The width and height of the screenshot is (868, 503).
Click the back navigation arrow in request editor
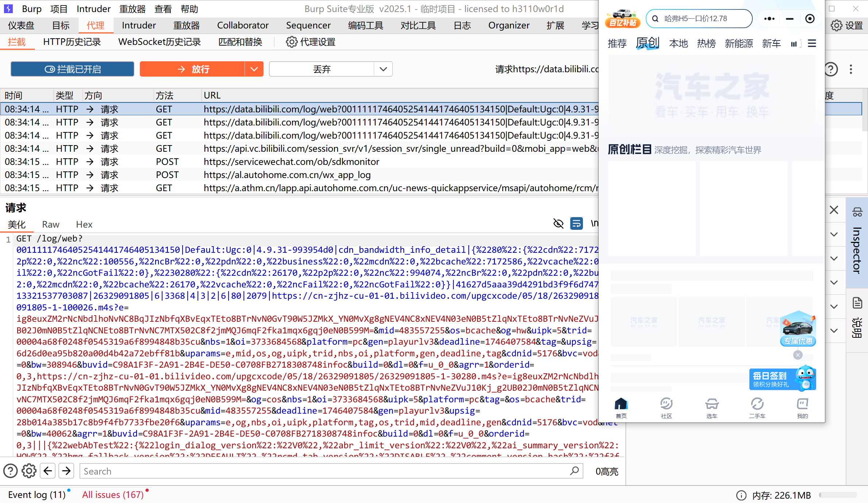coord(47,471)
